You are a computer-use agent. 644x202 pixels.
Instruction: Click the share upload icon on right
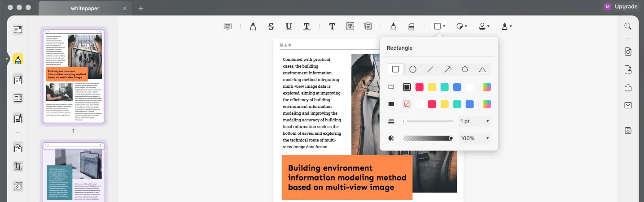628,87
